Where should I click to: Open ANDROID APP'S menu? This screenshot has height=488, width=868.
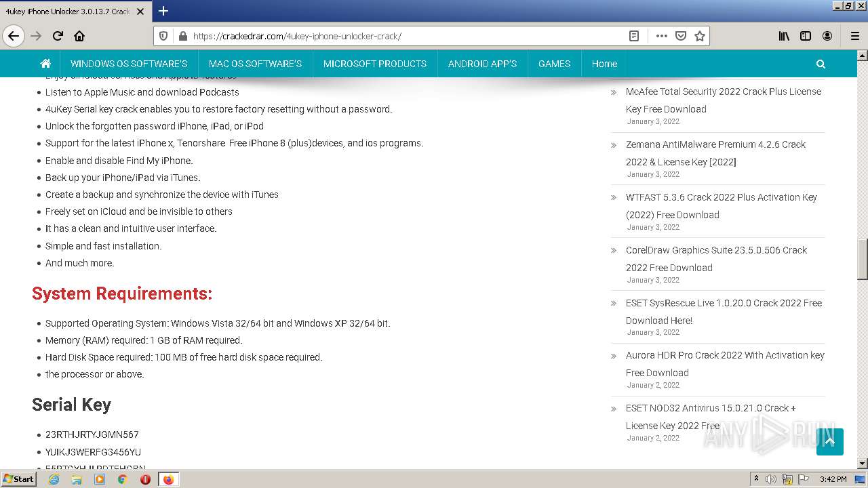click(482, 64)
